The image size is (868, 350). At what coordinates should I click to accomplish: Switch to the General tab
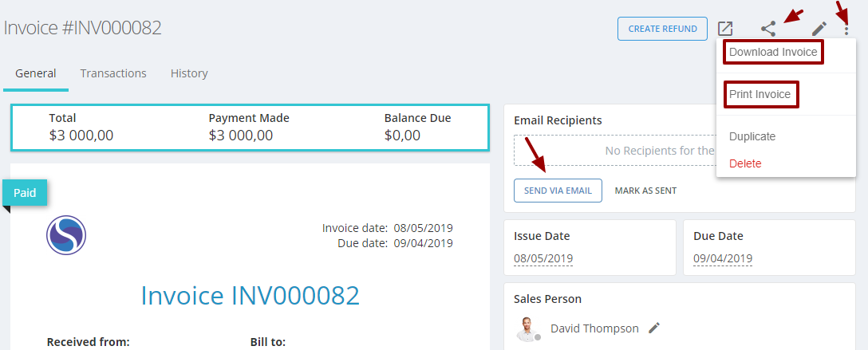[35, 73]
